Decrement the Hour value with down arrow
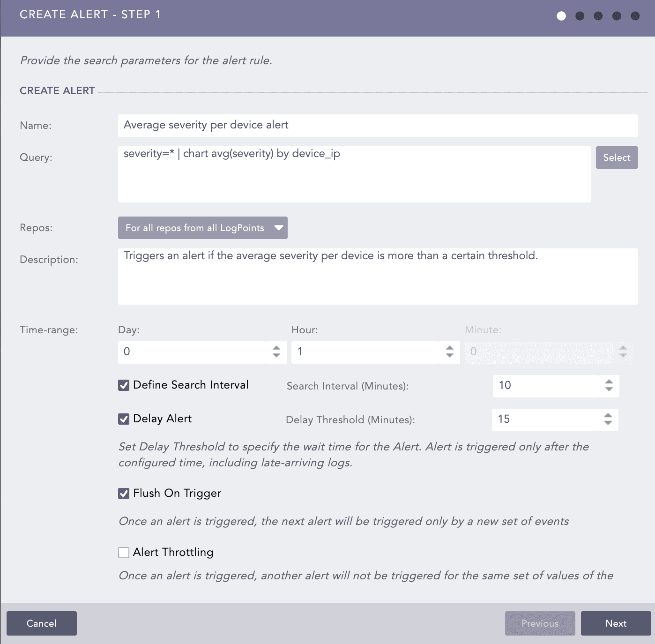This screenshot has width=655, height=644. pos(449,355)
